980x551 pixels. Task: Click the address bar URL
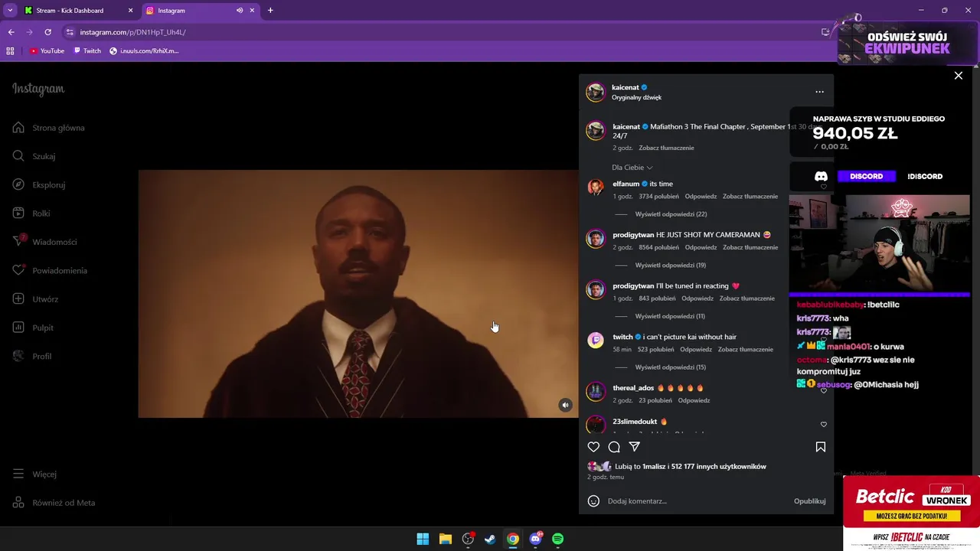coord(132,32)
